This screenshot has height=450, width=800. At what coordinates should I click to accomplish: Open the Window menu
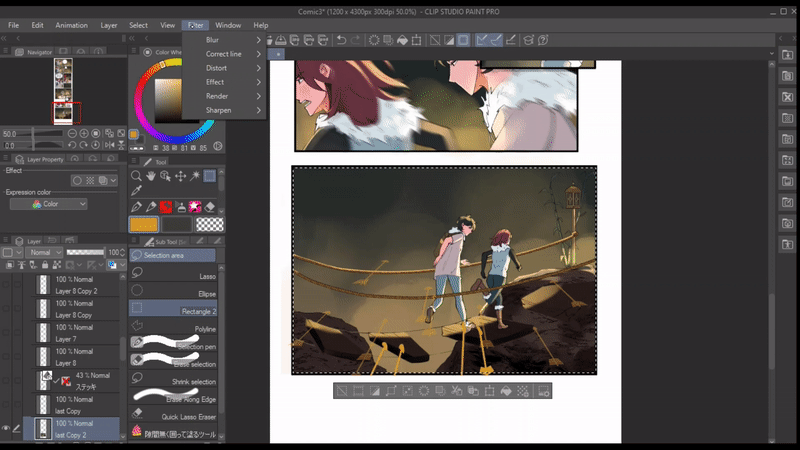pyautogui.click(x=227, y=25)
